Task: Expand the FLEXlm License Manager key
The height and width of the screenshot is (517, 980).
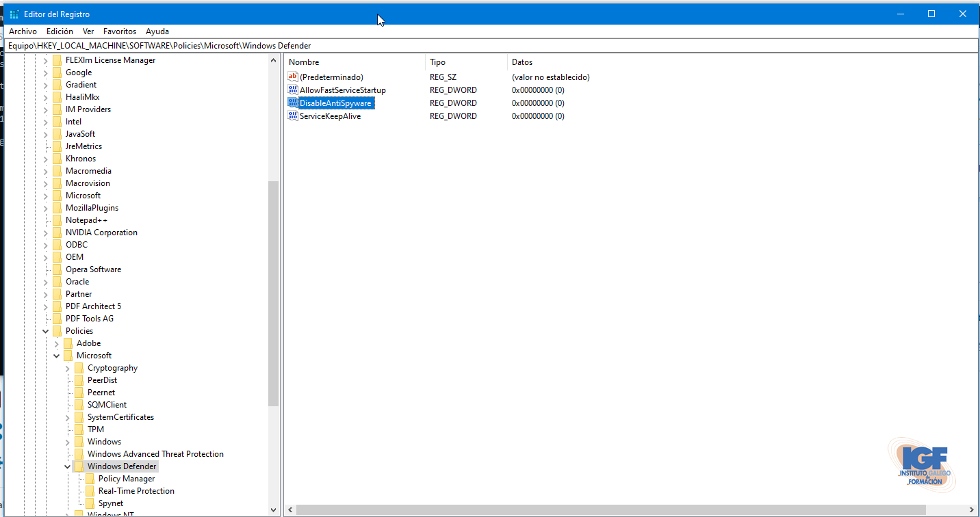Action: 46,60
